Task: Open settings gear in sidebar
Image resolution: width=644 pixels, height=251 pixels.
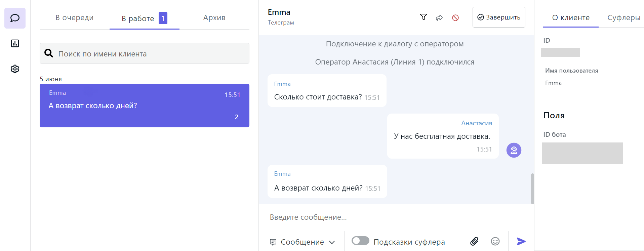Action: tap(15, 69)
